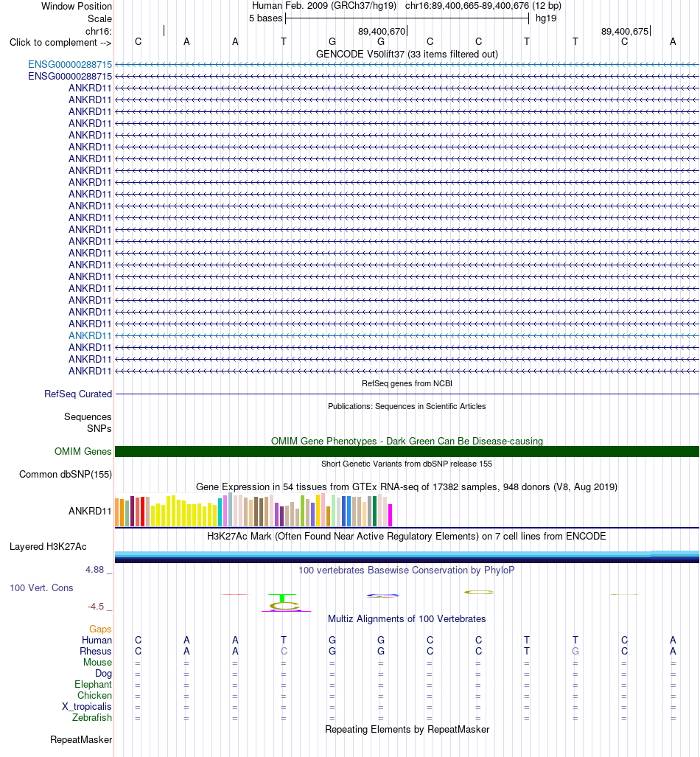
Task: Click the RefSeq Curated track label
Action: 78,394
